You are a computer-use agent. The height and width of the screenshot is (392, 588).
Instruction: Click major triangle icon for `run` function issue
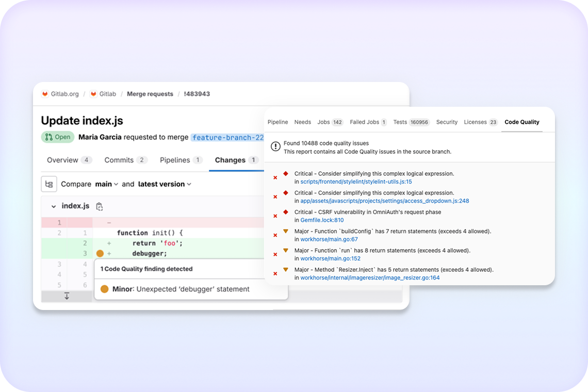click(x=286, y=250)
